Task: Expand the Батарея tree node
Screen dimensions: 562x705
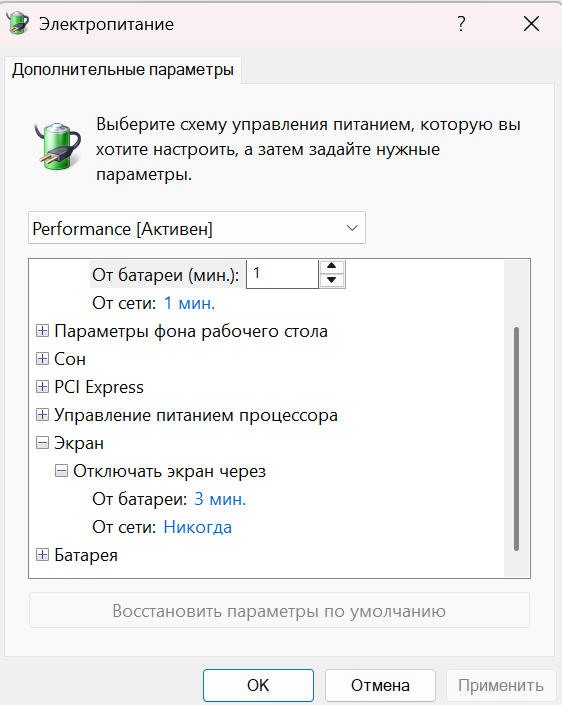Action: coord(42,555)
